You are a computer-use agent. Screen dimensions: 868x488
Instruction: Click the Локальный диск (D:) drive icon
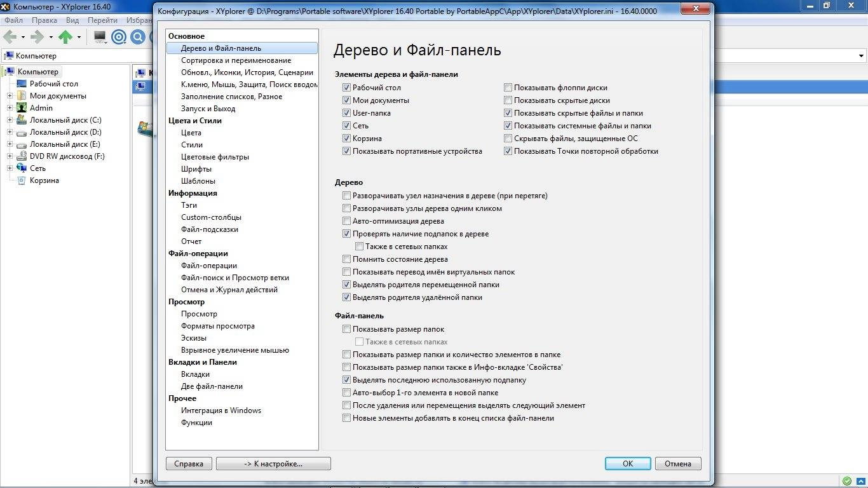[22, 132]
